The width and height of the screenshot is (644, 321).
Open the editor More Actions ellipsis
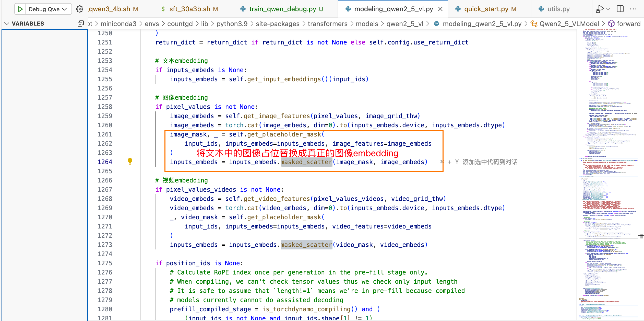[633, 9]
